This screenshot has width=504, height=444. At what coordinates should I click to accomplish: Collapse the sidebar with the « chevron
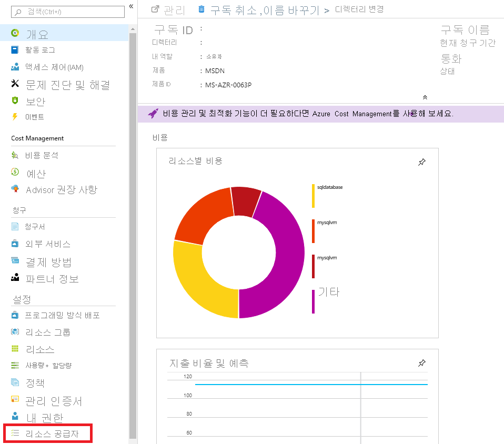(130, 6)
